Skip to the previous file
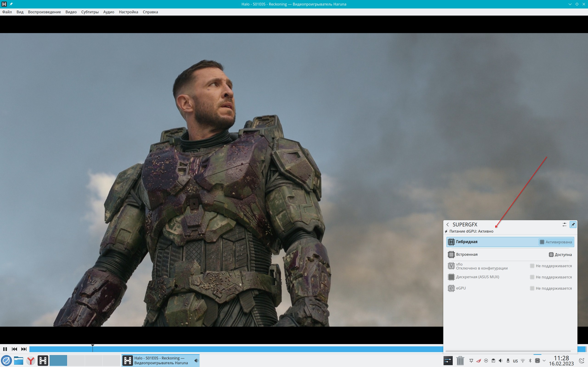The image size is (588, 367). [14, 349]
